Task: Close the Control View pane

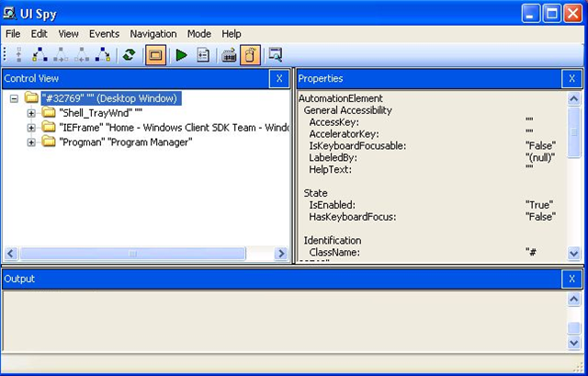Action: click(279, 78)
